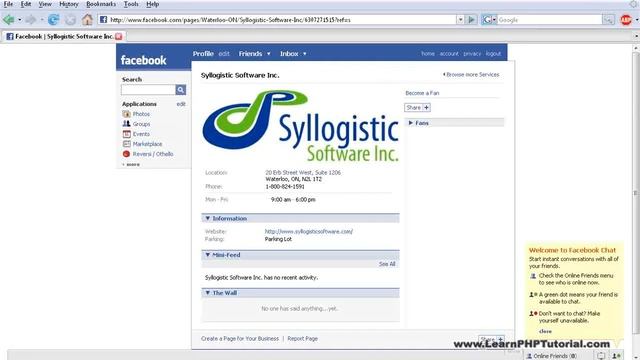640x360 pixels.
Task: Click the Online Friends person icon in chat bar
Action: (529, 356)
